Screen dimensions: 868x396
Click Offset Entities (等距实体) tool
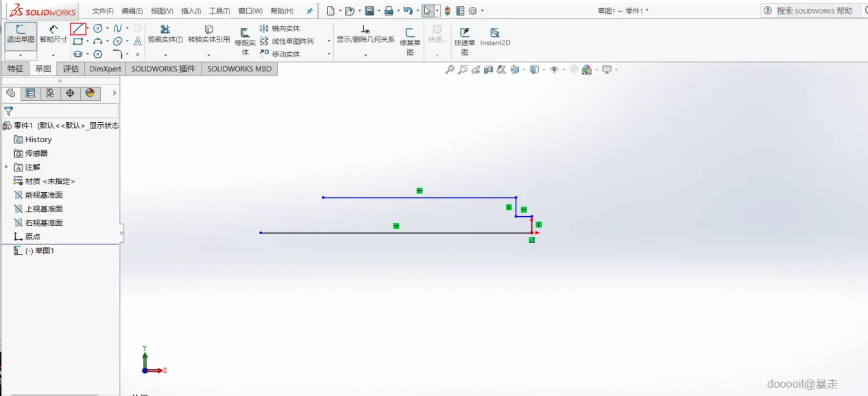(245, 41)
